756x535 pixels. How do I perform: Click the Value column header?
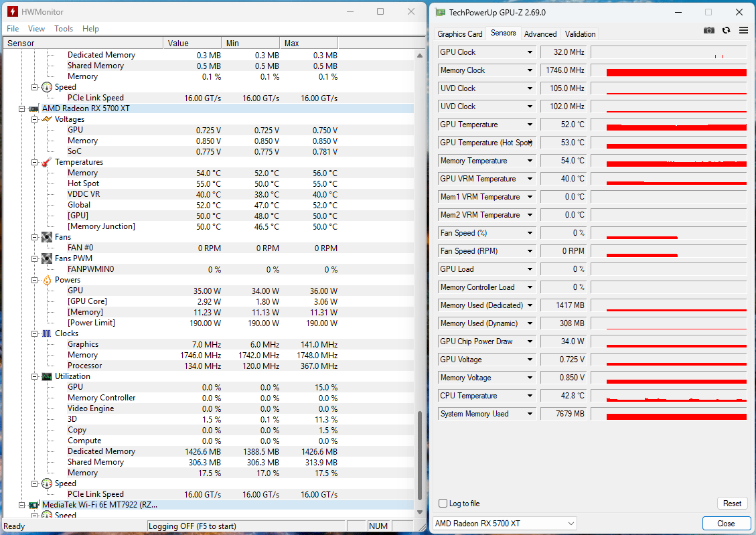tap(192, 43)
